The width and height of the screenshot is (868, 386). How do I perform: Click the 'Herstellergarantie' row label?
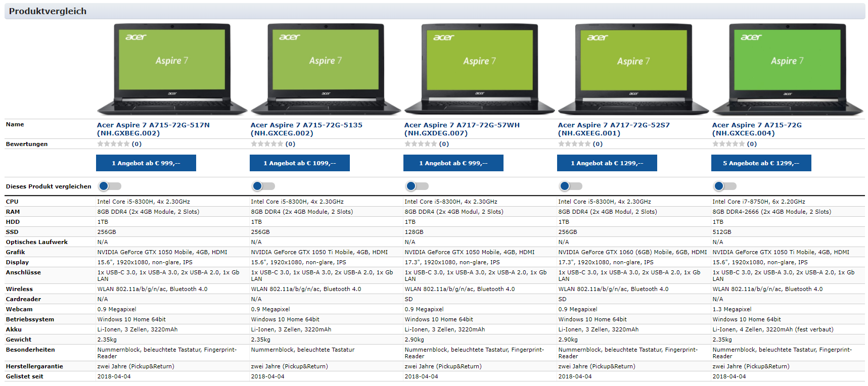(34, 366)
